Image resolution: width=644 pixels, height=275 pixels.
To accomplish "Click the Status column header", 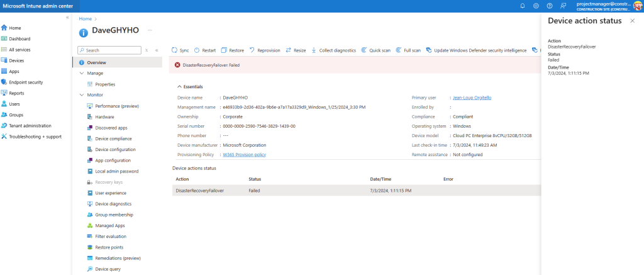I will (255, 179).
